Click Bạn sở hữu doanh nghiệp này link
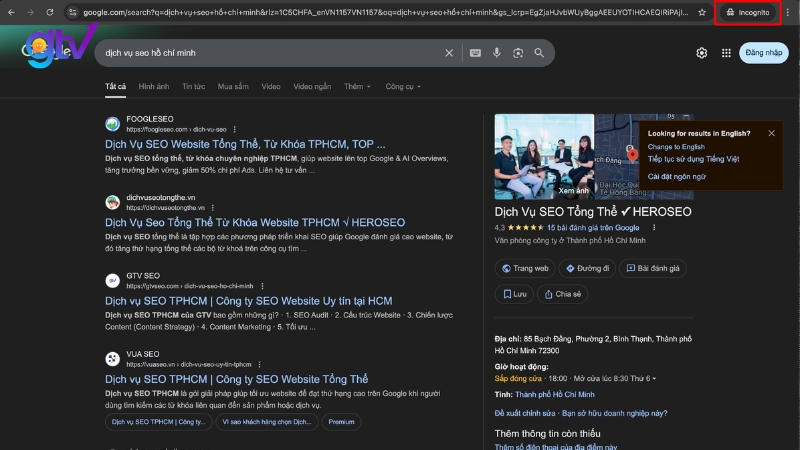Viewport: 800px width, 450px height. coord(614,414)
